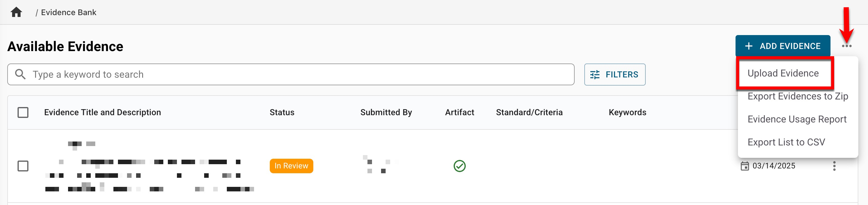Click the Evidence Bank breadcrumb
Viewport: 868px width, 205px height.
click(68, 12)
